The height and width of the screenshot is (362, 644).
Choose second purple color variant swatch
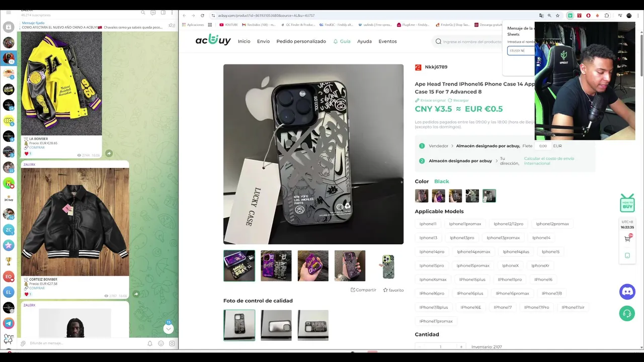438,196
